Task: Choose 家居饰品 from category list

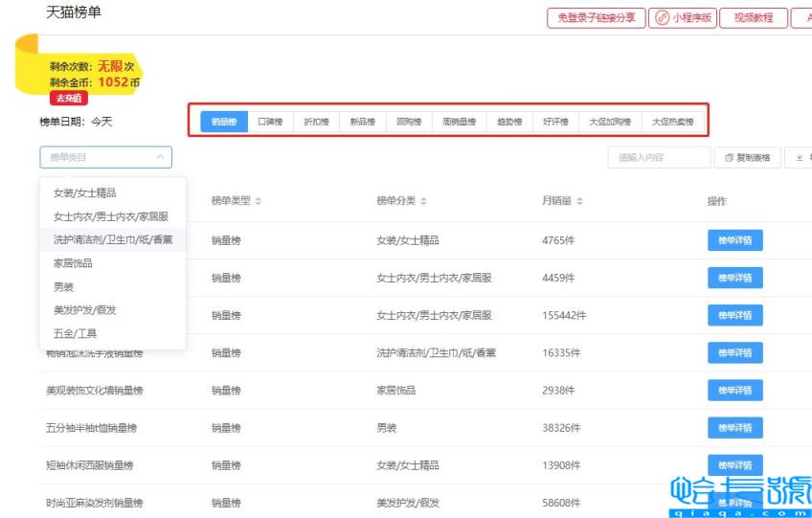Action: click(x=112, y=263)
